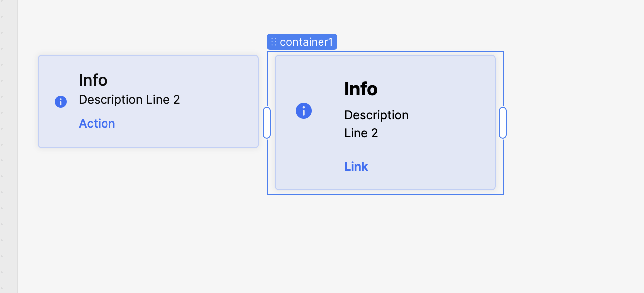Click the info icon in the left card
This screenshot has height=293, width=644.
(60, 102)
